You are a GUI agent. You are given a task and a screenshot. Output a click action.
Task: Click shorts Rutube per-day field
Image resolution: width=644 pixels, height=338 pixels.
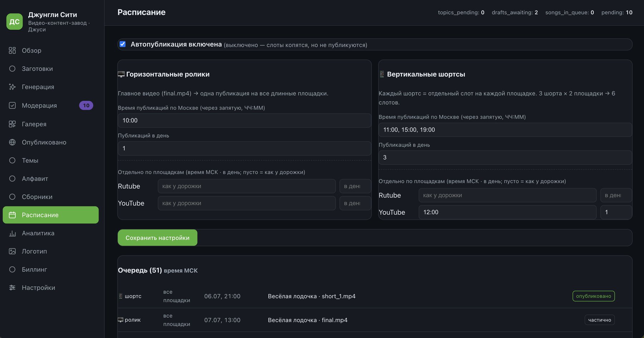(x=616, y=195)
